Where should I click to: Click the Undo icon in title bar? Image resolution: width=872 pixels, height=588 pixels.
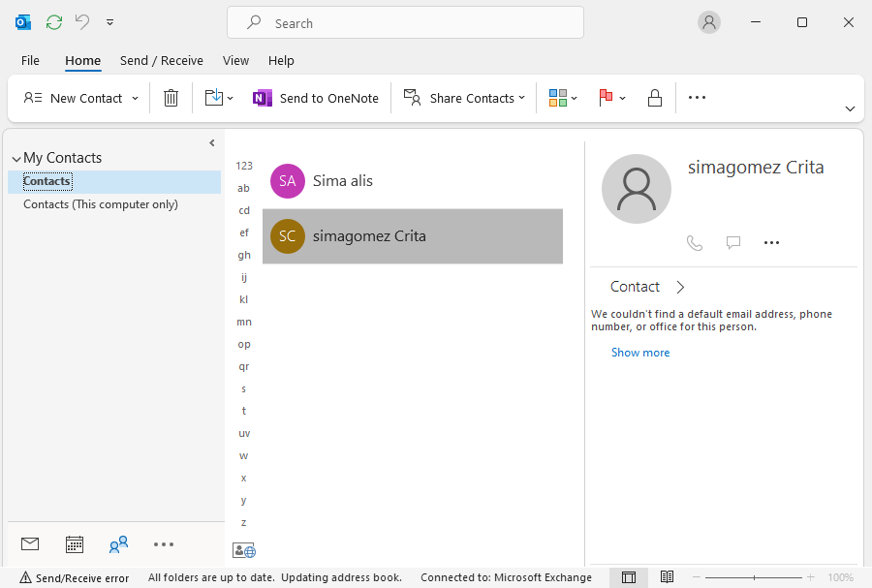(82, 22)
